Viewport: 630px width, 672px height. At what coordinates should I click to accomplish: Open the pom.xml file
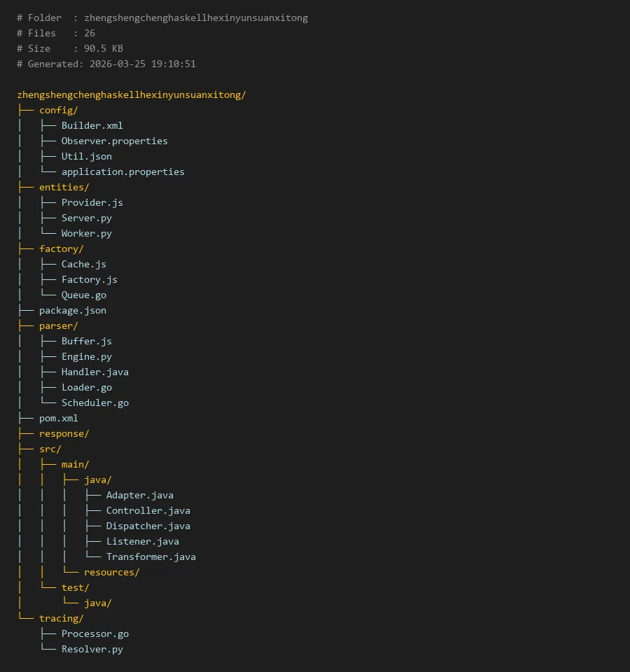58,418
